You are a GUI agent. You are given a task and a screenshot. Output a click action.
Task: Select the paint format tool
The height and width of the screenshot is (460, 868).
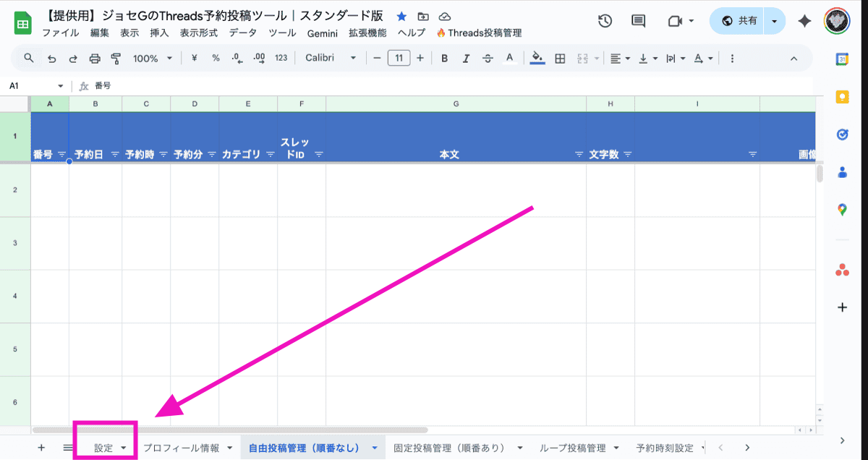tap(116, 58)
